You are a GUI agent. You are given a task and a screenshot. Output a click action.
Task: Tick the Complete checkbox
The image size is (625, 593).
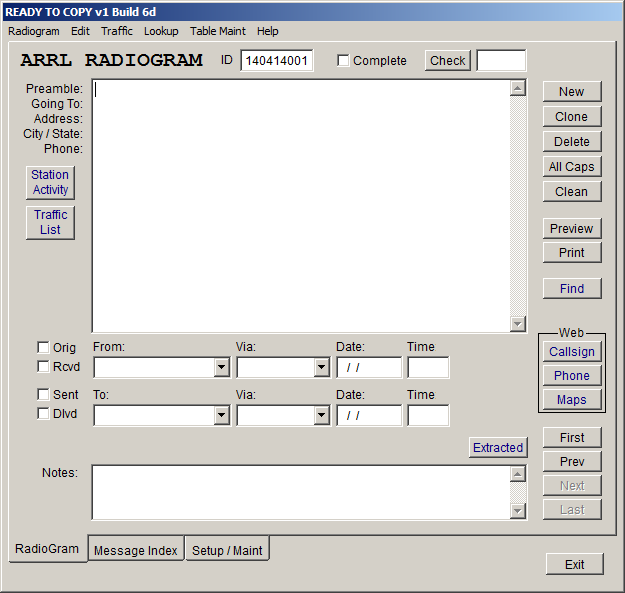click(x=343, y=61)
